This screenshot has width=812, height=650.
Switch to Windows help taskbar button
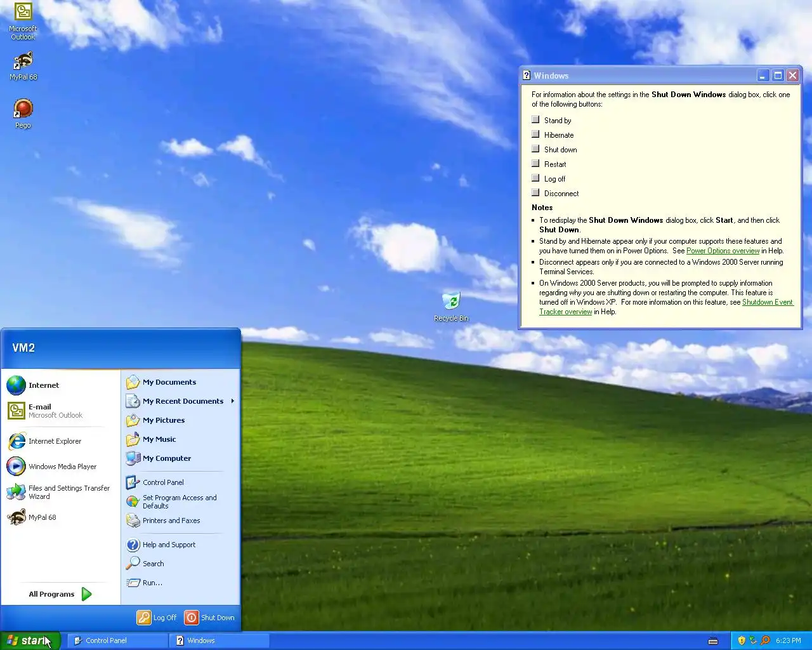point(219,640)
